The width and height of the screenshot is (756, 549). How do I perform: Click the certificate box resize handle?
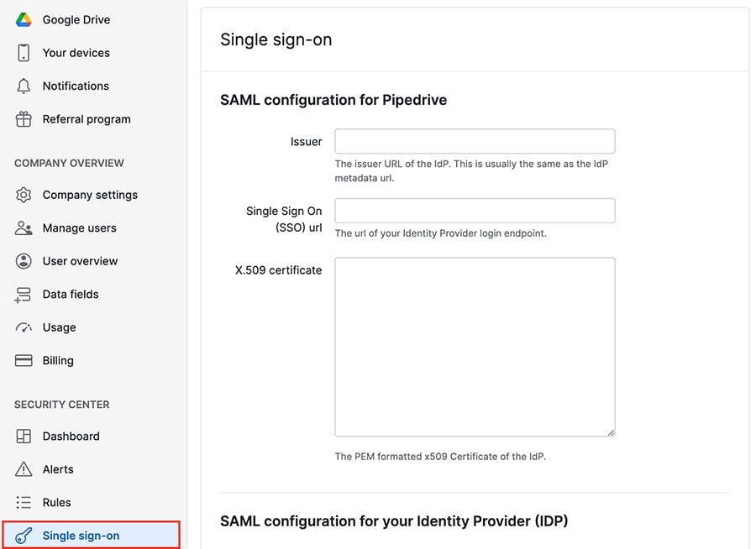(611, 432)
